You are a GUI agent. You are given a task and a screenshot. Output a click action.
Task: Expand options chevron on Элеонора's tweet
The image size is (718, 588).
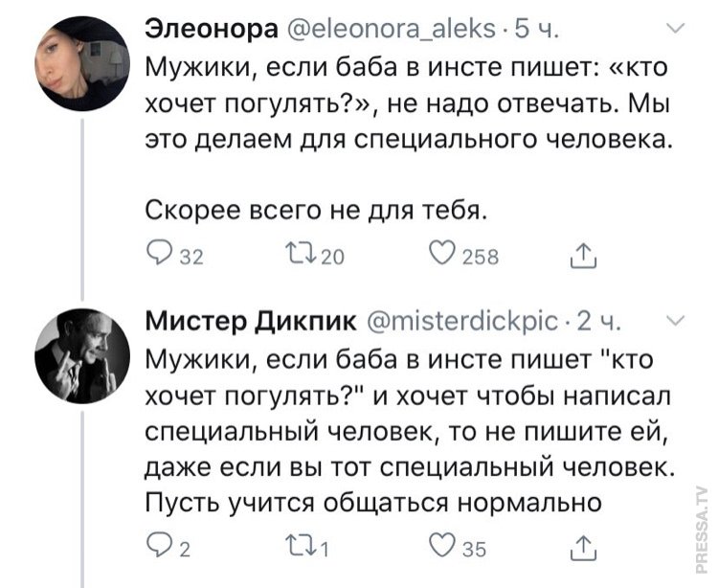[x=677, y=32]
